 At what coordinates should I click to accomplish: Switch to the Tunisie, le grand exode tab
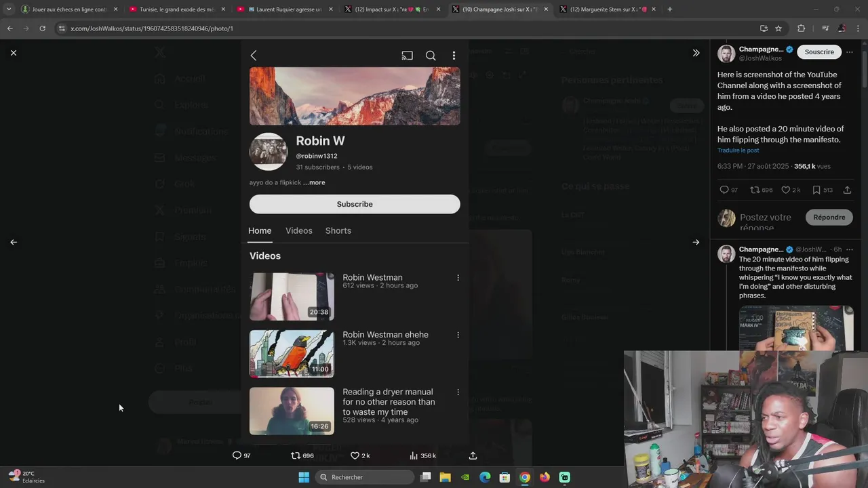pos(176,9)
